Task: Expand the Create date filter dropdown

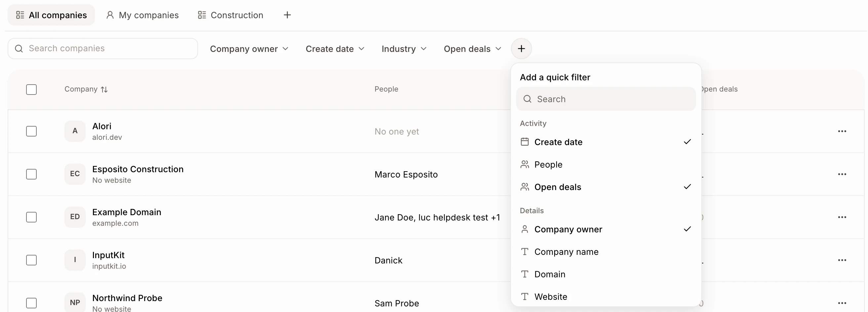Action: tap(335, 49)
